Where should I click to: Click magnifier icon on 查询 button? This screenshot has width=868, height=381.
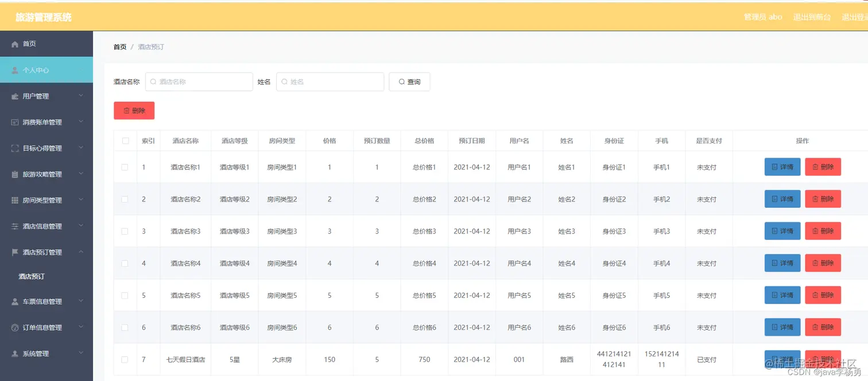(401, 82)
